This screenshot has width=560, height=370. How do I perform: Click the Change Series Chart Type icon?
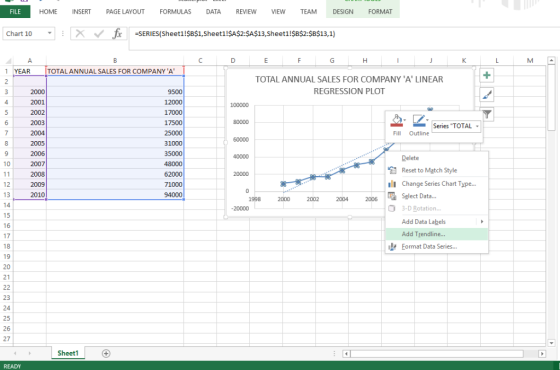pos(392,184)
